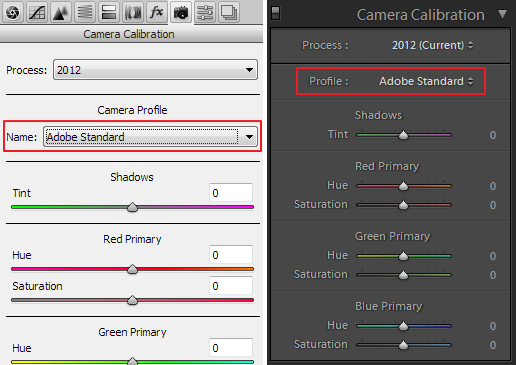Click Lightroom Blue Primary Hue value 0
The image size is (516, 365).
[x=493, y=326]
